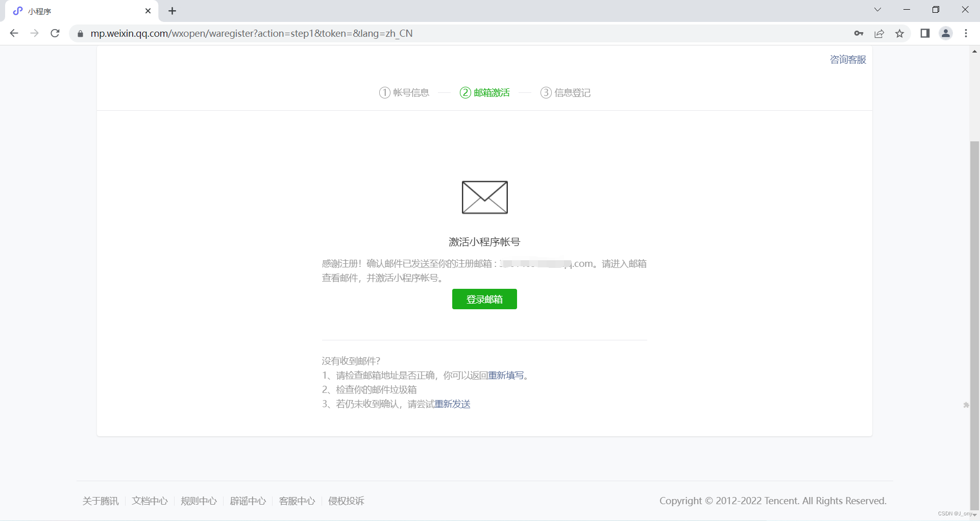
Task: Open 咨询客服 link
Action: pos(848,60)
